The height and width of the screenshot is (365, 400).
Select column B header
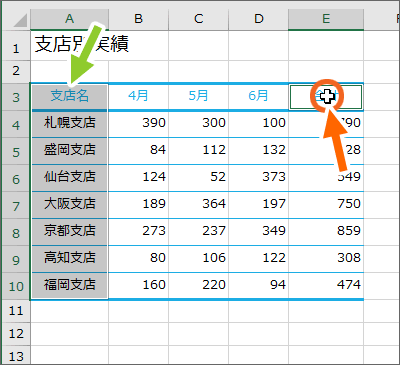(138, 19)
